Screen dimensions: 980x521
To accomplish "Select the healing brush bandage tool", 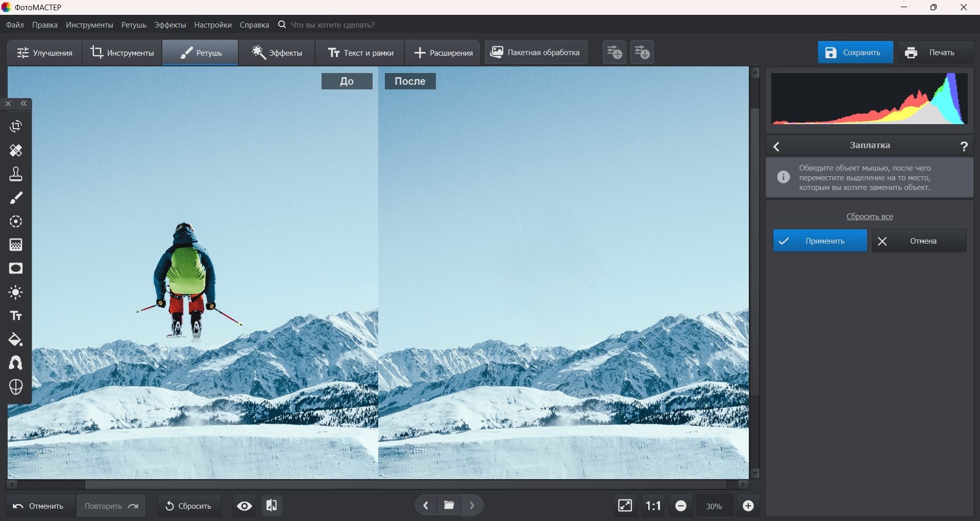I will [16, 150].
